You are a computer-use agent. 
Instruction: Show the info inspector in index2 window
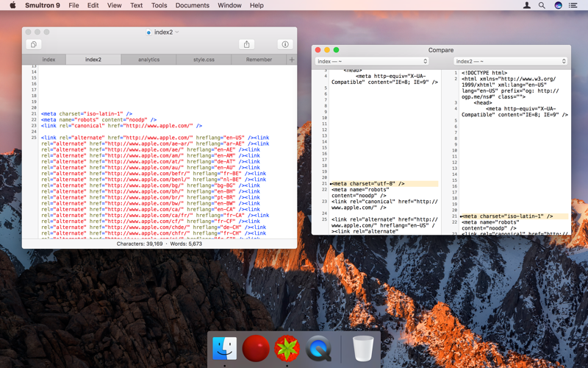click(285, 44)
